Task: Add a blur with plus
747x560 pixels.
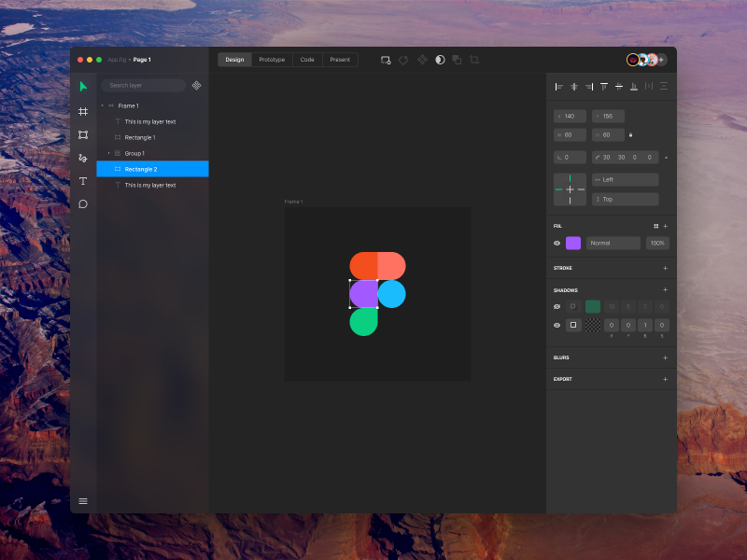Action: click(x=666, y=357)
